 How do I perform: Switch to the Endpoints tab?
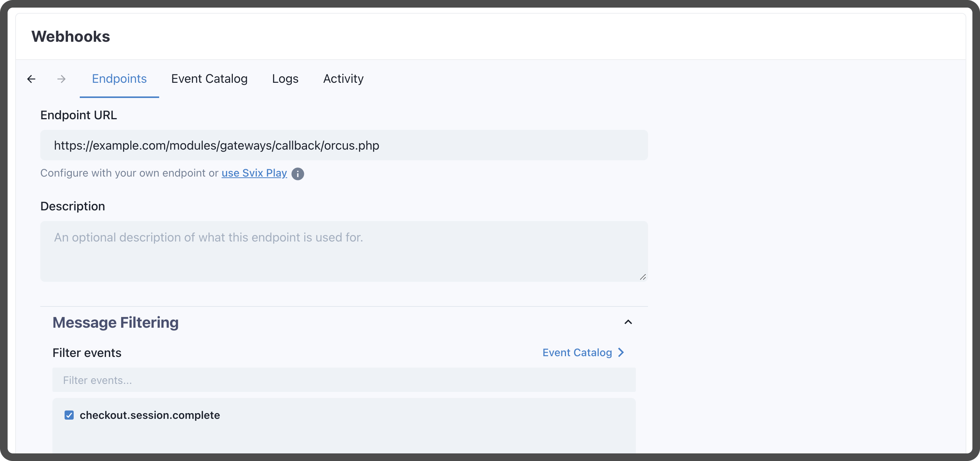click(x=119, y=79)
